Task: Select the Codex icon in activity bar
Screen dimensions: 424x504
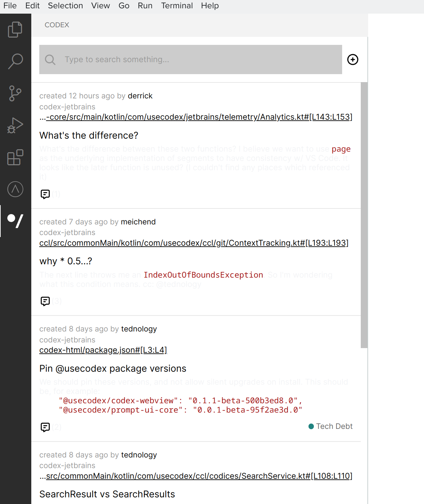Action: [15, 221]
